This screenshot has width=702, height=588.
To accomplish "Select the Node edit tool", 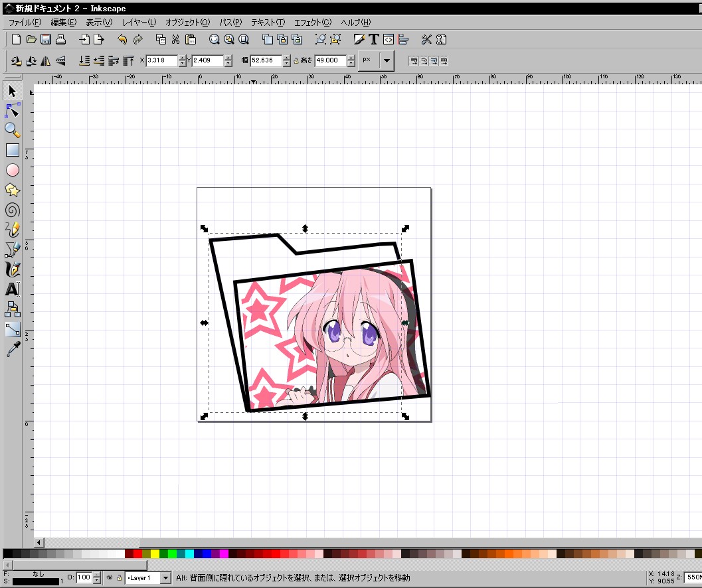I will click(x=12, y=110).
